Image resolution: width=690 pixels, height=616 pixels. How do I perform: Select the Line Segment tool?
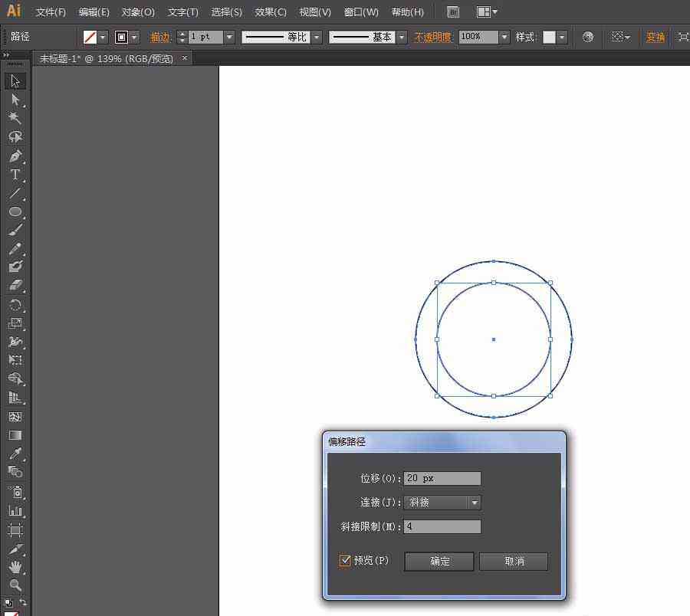point(15,193)
